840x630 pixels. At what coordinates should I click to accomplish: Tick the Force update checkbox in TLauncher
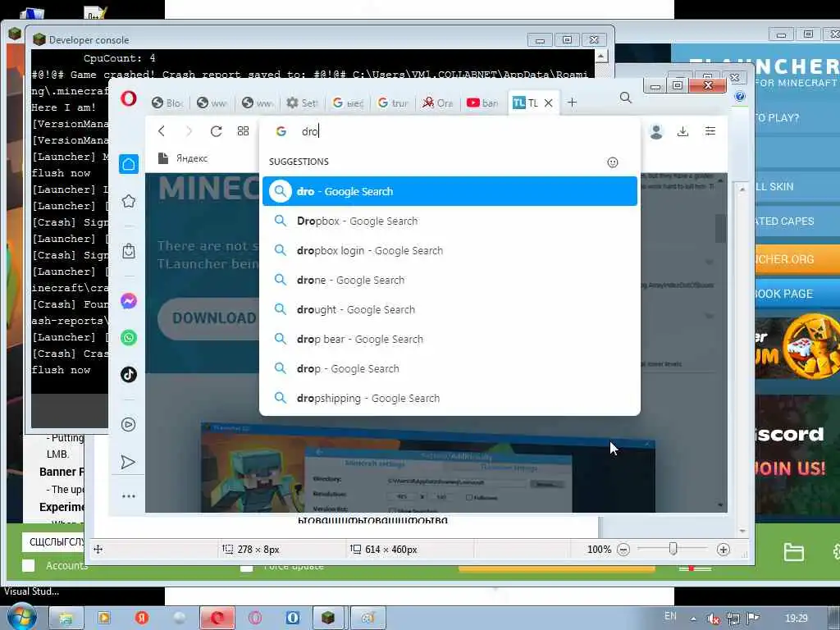[x=246, y=568]
